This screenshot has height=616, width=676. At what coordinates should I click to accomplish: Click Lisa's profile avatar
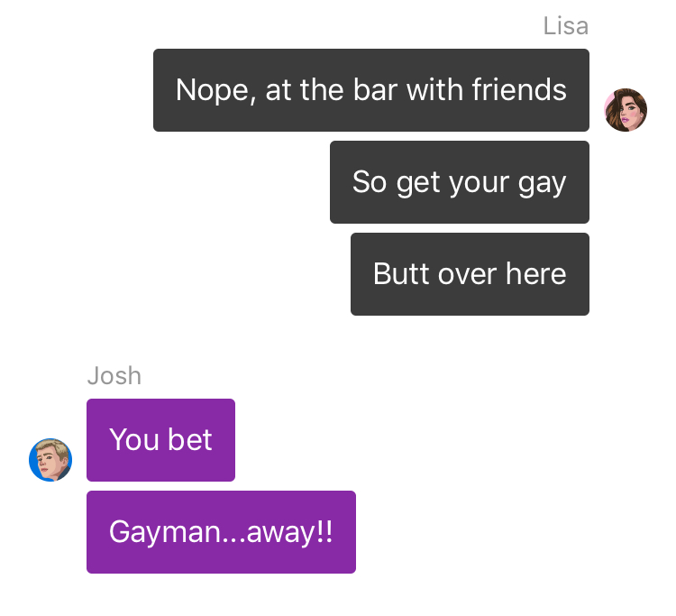626,110
